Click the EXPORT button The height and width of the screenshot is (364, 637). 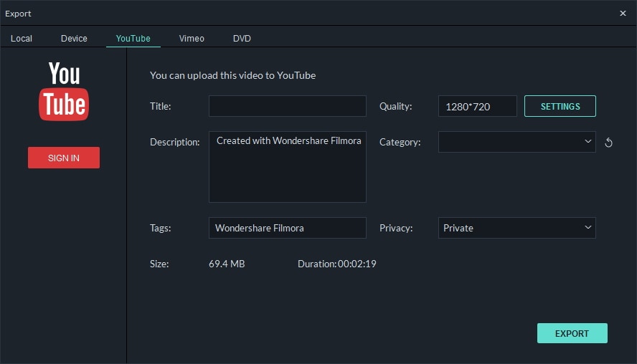click(x=572, y=333)
